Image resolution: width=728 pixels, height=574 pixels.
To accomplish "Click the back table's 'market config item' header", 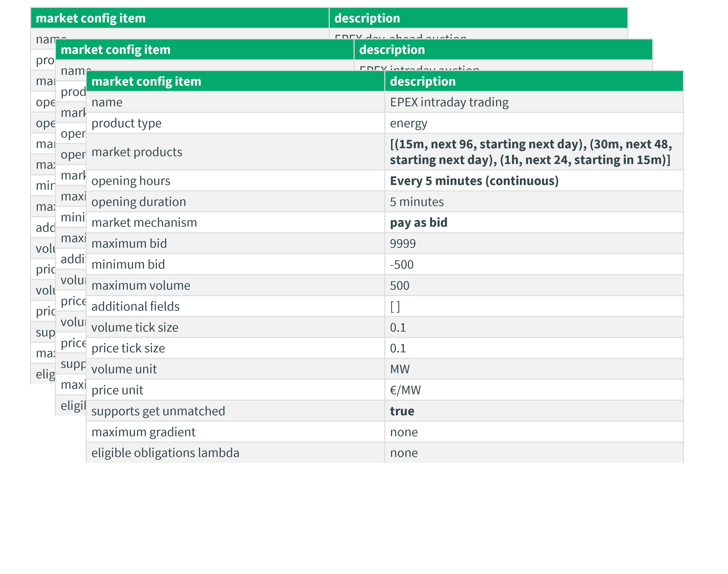I will [91, 18].
